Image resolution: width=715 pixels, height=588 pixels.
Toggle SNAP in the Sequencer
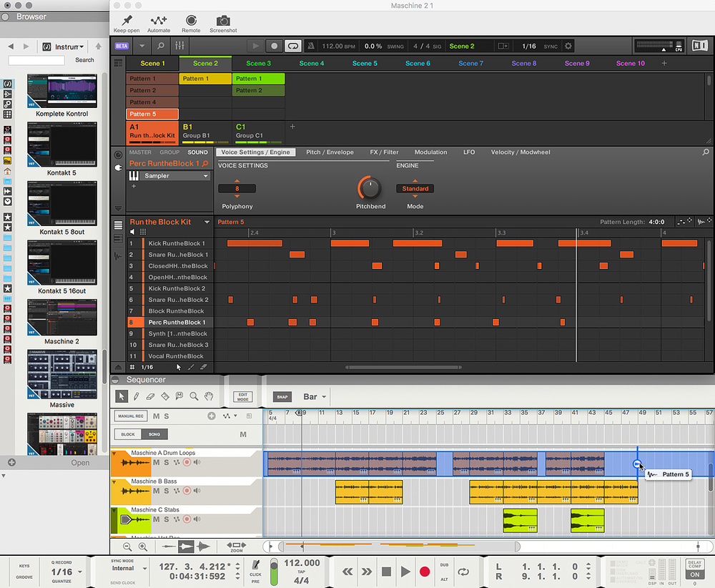point(282,396)
